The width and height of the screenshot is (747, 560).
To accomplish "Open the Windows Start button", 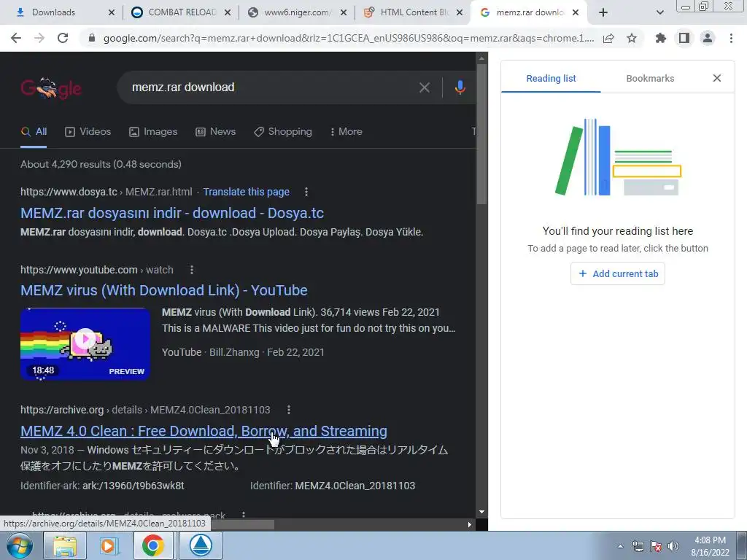I will pyautogui.click(x=20, y=545).
